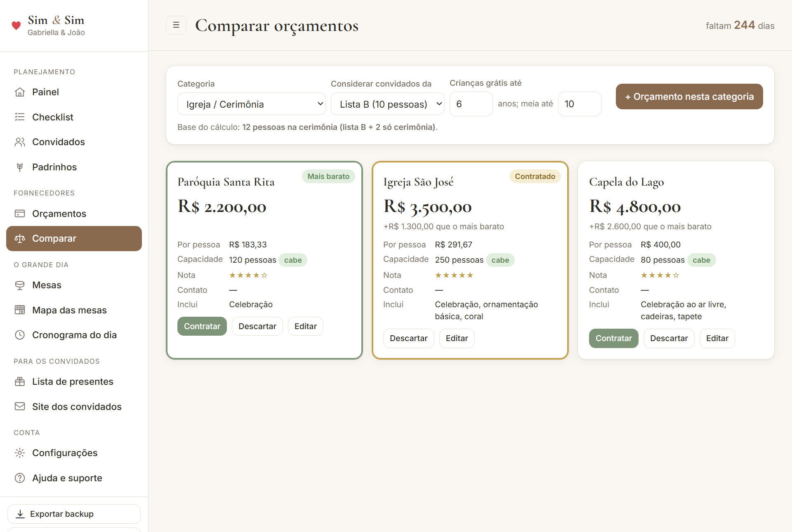Click the Convidados people icon
This screenshot has height=532, width=792.
(20, 142)
